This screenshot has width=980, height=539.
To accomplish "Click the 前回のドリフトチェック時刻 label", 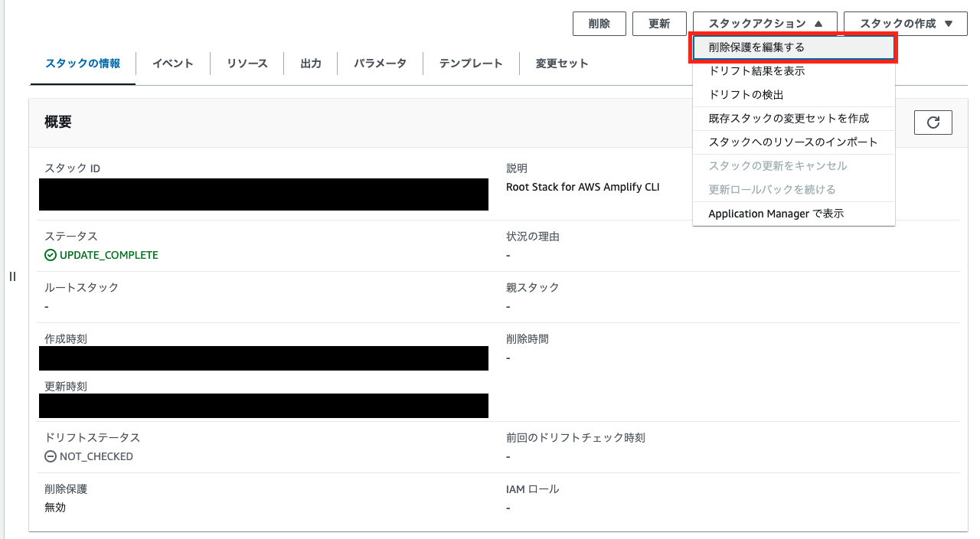I will click(x=576, y=438).
